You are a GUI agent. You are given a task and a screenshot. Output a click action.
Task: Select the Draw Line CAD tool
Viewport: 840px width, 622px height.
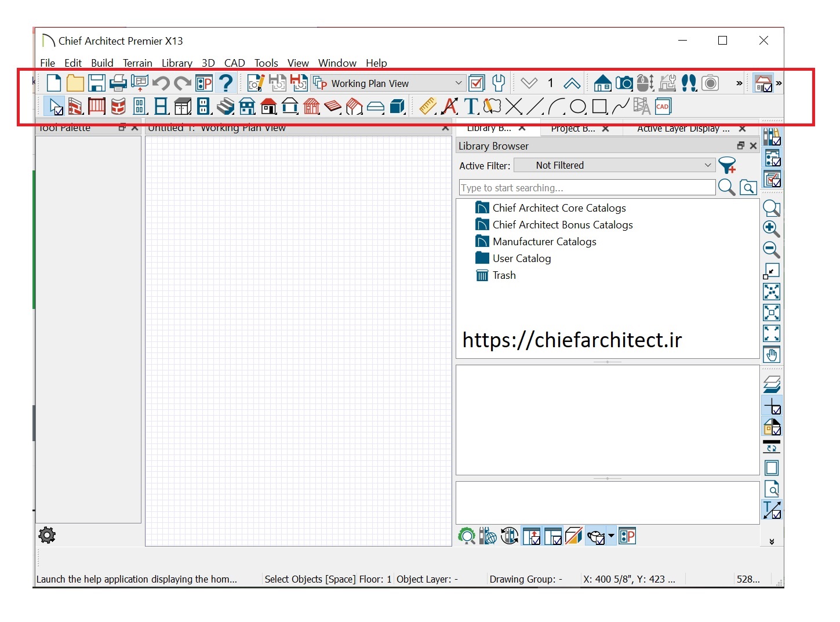pyautogui.click(x=535, y=107)
